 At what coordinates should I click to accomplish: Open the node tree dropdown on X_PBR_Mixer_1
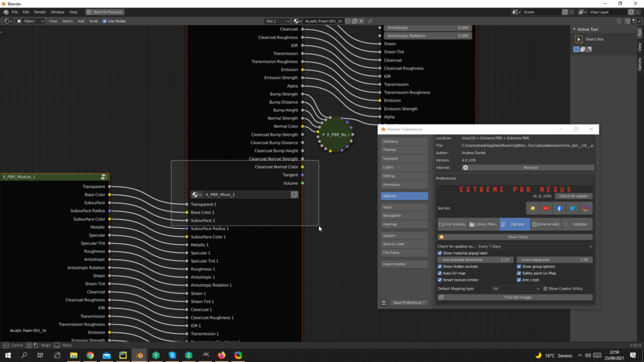pos(197,195)
